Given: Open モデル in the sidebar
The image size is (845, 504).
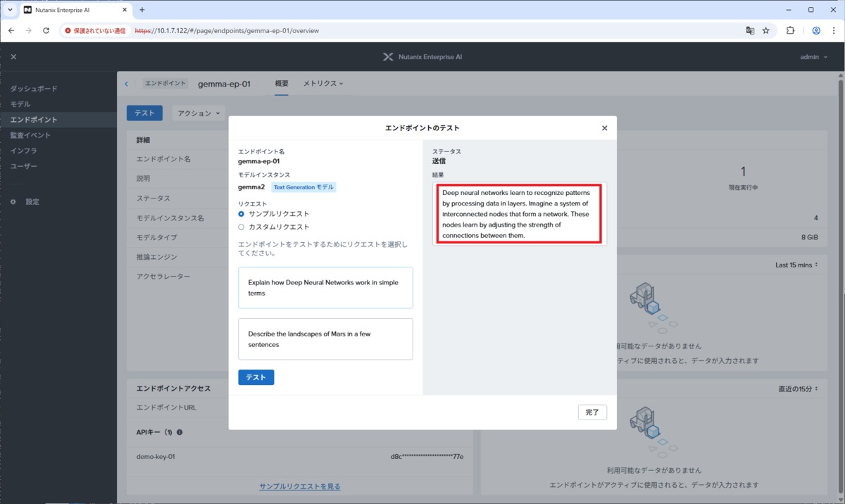Looking at the screenshot, I should [x=20, y=104].
